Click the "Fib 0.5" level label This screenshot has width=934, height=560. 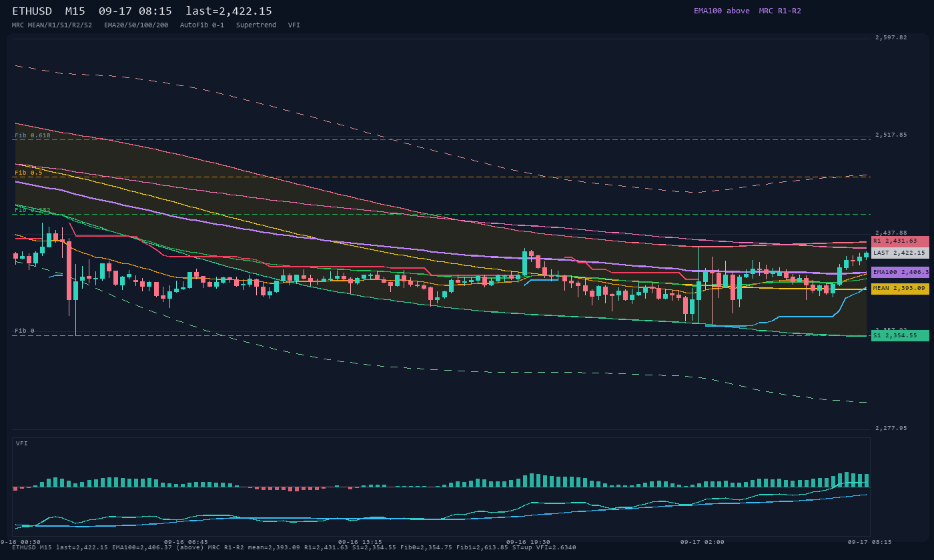tap(29, 173)
